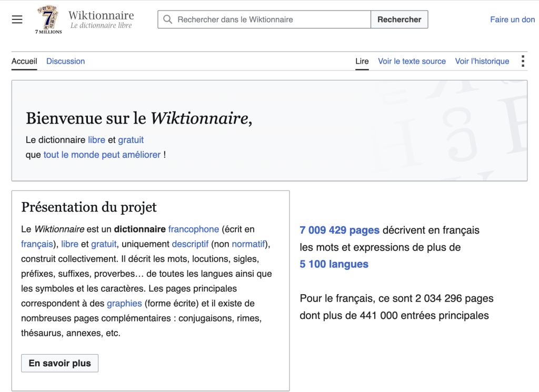The height and width of the screenshot is (392, 539).
Task: Open tout le monde peut améliorer link
Action: tap(102, 155)
